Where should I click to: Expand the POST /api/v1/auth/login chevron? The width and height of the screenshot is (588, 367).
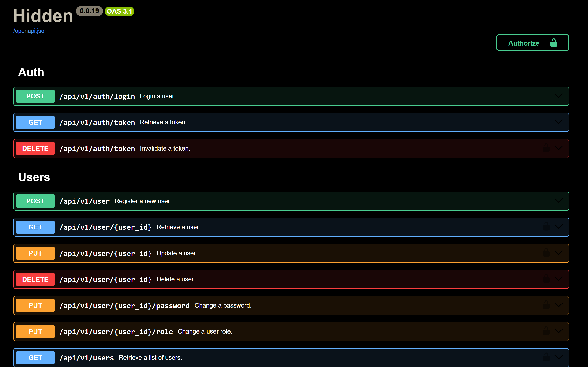point(559,96)
